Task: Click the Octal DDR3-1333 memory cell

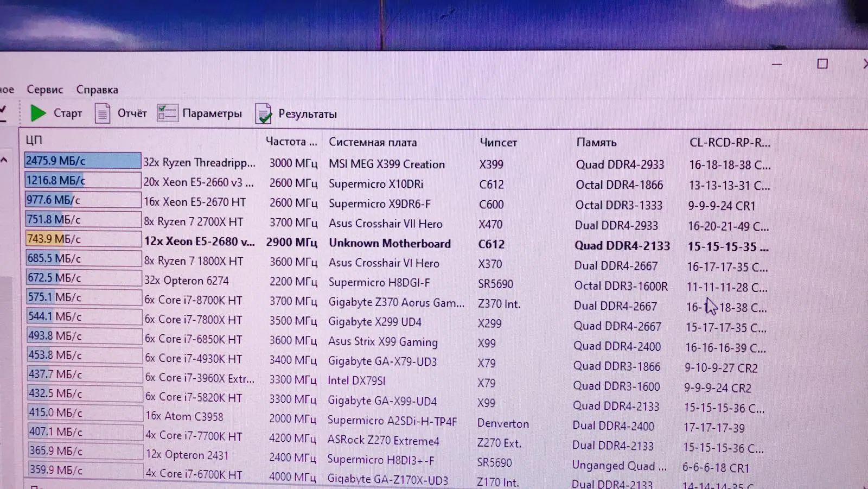Action: [x=619, y=205]
